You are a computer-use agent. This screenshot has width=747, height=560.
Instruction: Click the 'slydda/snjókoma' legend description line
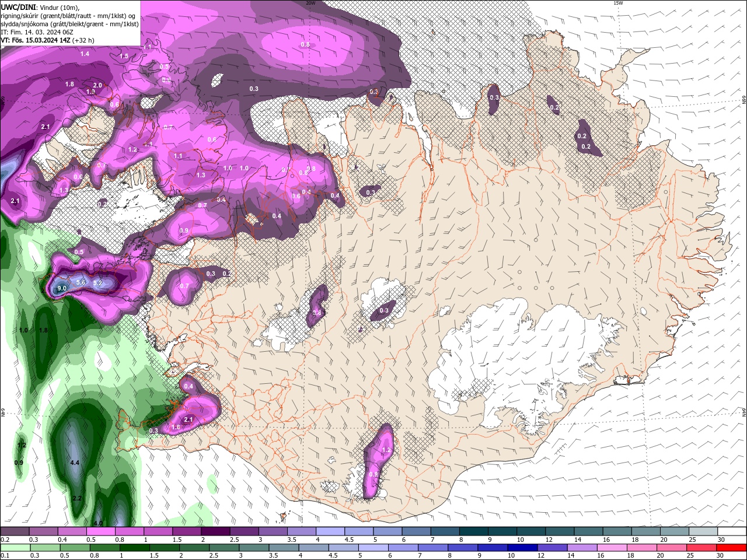click(69, 24)
